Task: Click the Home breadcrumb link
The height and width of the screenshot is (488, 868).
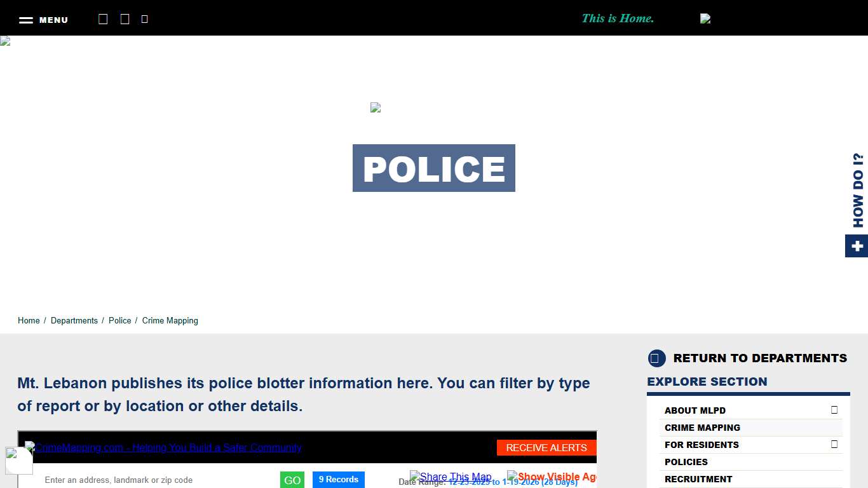Action: click(29, 321)
